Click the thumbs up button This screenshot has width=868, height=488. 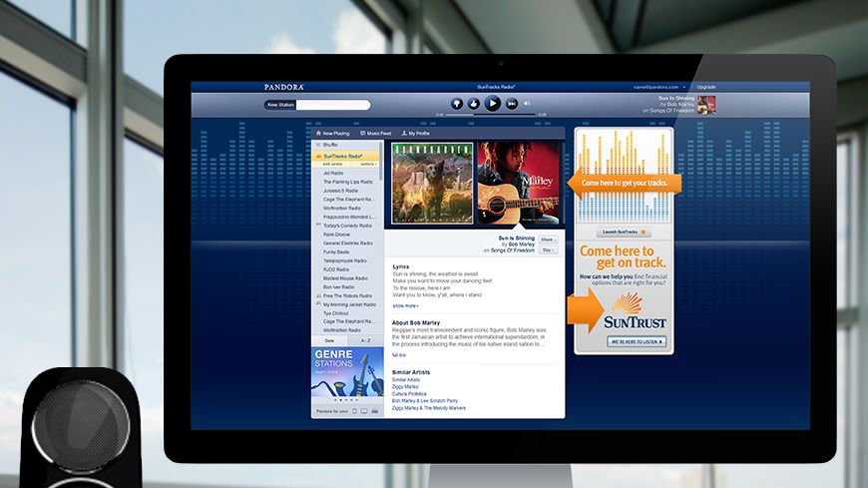[x=474, y=104]
